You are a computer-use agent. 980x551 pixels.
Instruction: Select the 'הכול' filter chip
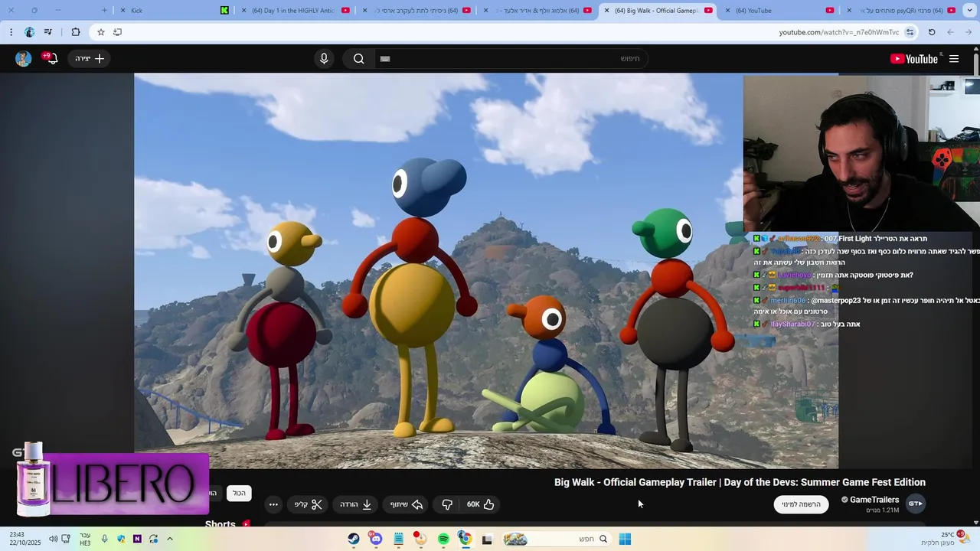pyautogui.click(x=239, y=493)
